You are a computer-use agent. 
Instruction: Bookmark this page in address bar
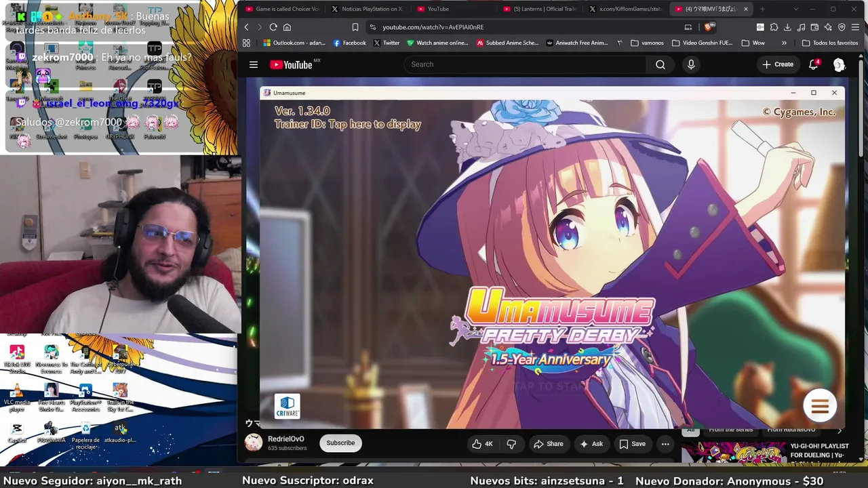pyautogui.click(x=355, y=27)
